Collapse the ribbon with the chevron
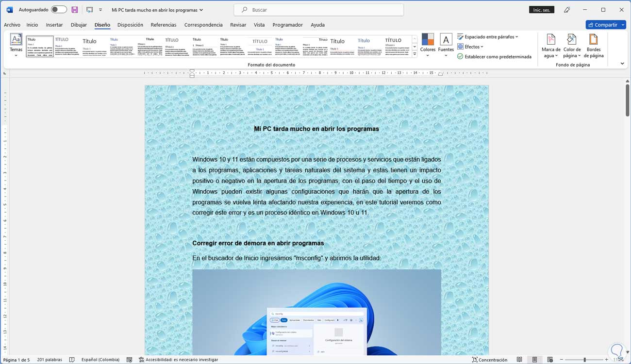This screenshot has width=631, height=364. point(622,64)
